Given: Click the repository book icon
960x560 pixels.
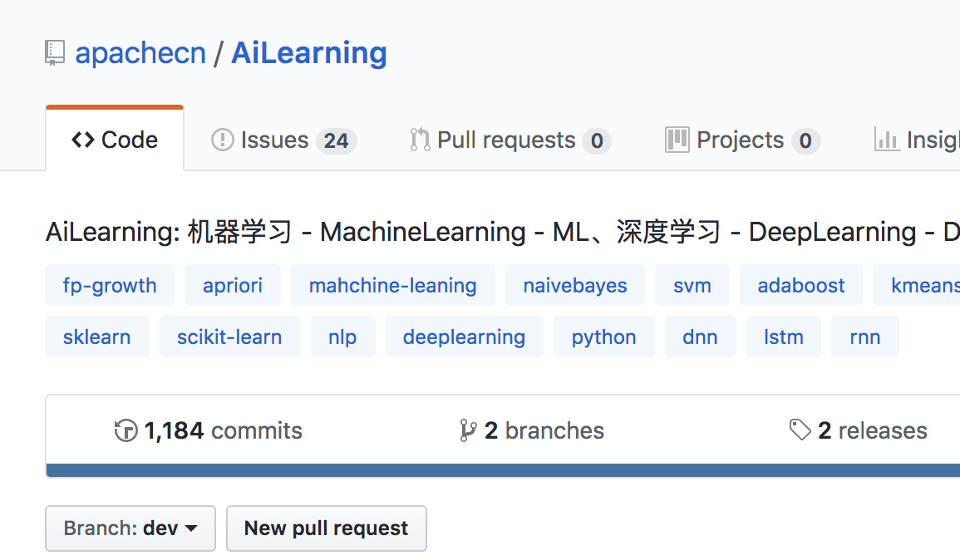Looking at the screenshot, I should point(55,53).
